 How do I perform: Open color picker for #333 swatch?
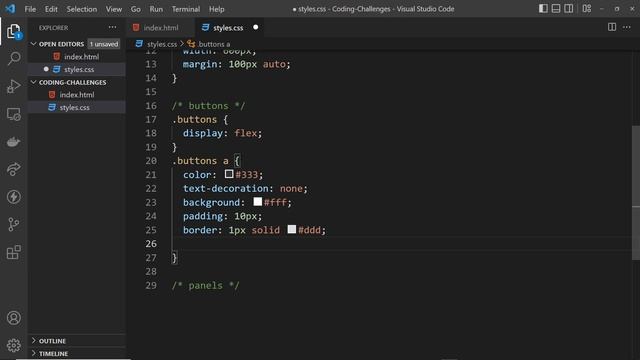(x=229, y=174)
